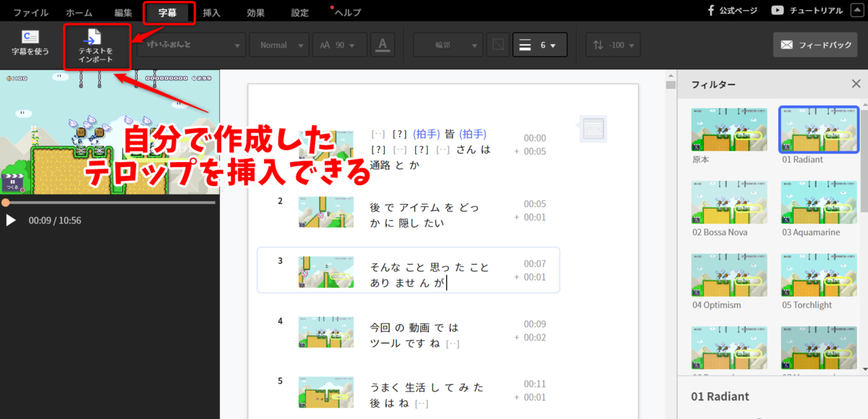
Task: Open the 輪郭 outline dropdown
Action: coord(448,45)
